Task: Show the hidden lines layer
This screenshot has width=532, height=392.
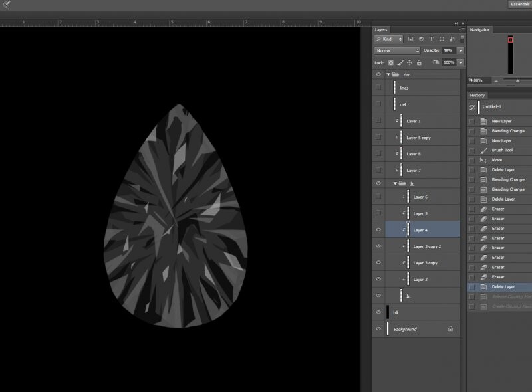Action: click(x=378, y=88)
